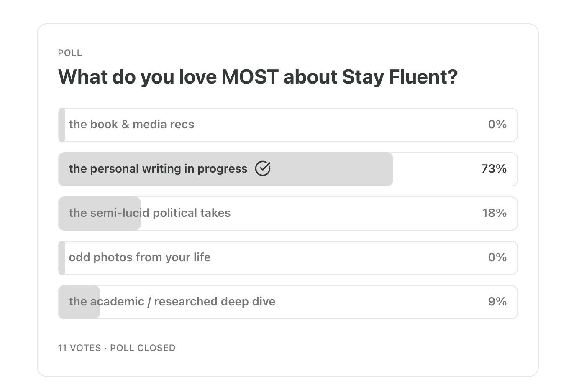Click the 0% beside odd photos option
574x392 pixels.
pos(497,257)
